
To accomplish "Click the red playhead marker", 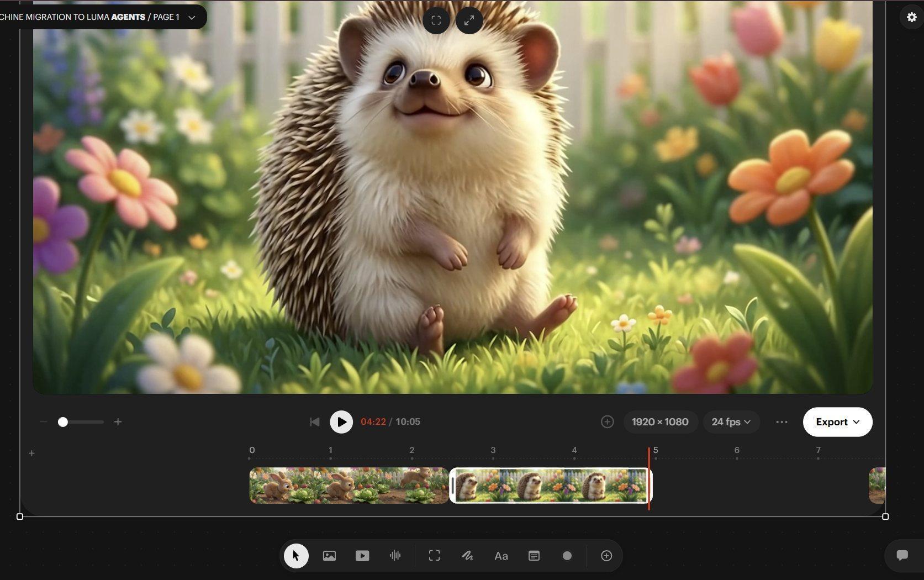I will point(649,479).
